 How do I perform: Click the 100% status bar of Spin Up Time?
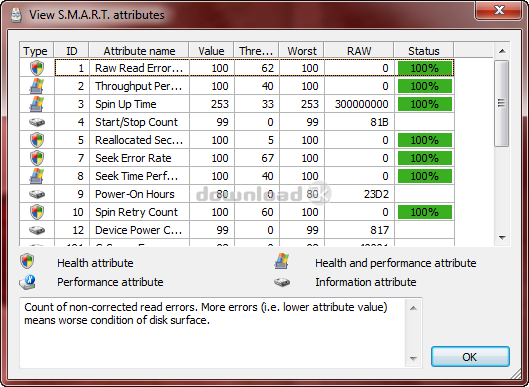tap(424, 104)
